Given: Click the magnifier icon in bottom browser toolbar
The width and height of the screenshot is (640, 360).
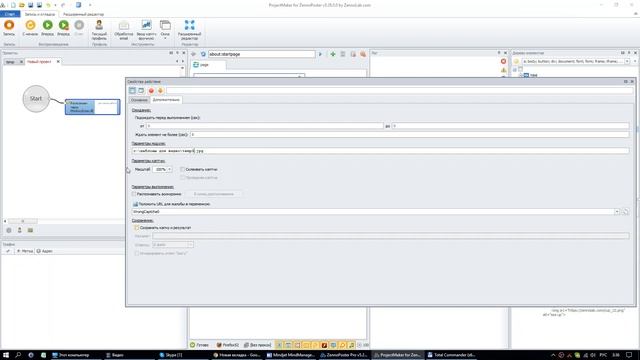Looking at the screenshot, I should (x=342, y=345).
